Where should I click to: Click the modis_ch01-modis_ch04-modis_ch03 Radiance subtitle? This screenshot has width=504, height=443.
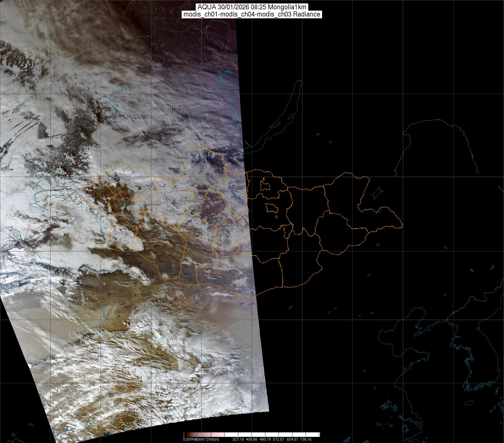(x=252, y=14)
